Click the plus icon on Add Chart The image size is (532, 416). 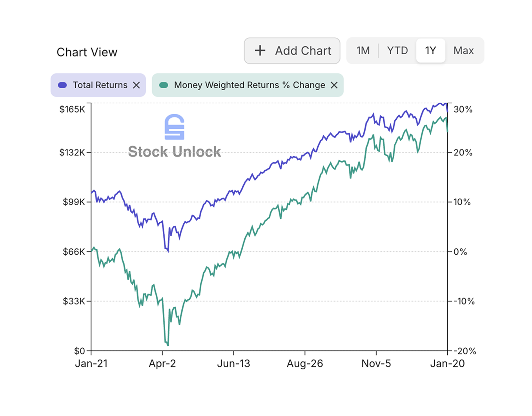[x=260, y=51]
